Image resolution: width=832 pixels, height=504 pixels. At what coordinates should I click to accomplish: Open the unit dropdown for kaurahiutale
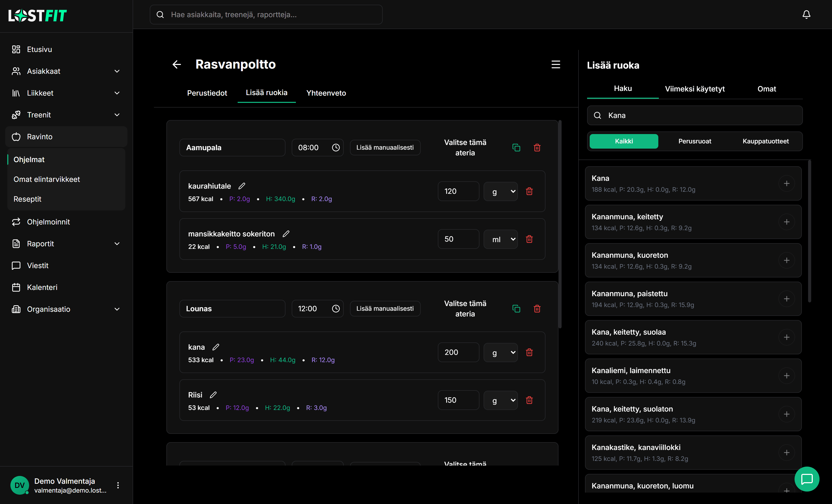(x=500, y=191)
